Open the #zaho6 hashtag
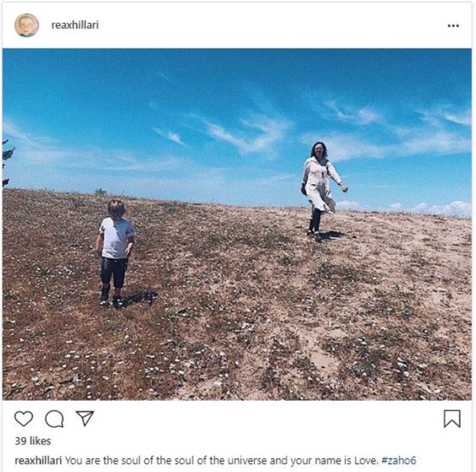476x472 pixels. click(x=399, y=460)
